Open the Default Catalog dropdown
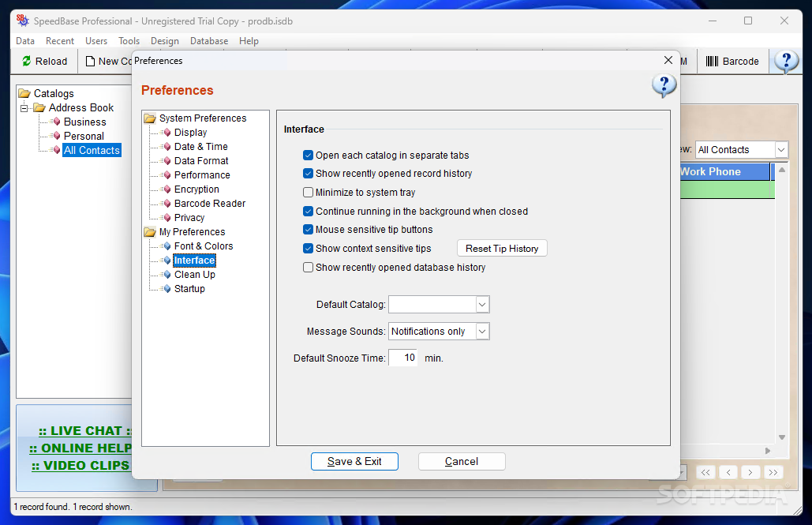812x525 pixels. click(482, 305)
